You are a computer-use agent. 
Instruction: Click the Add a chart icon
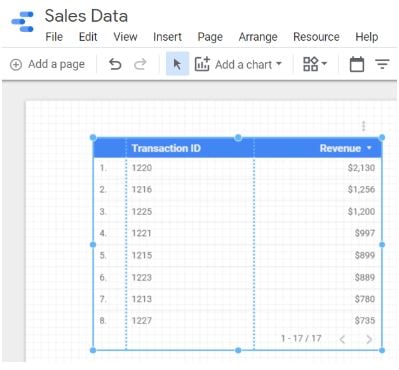[x=202, y=64]
